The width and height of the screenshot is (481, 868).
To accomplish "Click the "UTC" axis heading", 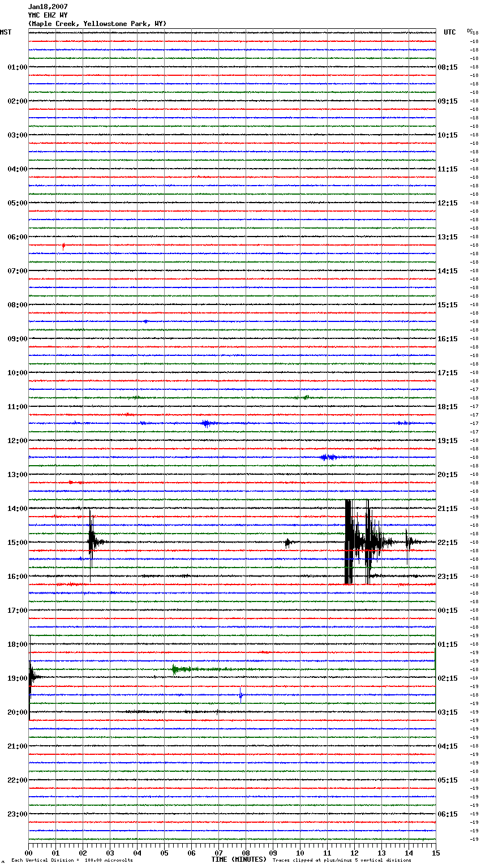I will click(449, 32).
